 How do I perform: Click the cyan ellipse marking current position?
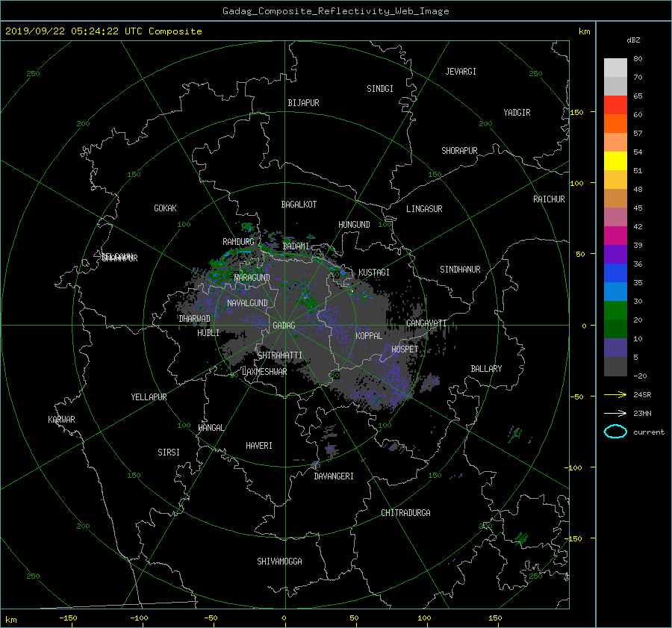[x=615, y=432]
